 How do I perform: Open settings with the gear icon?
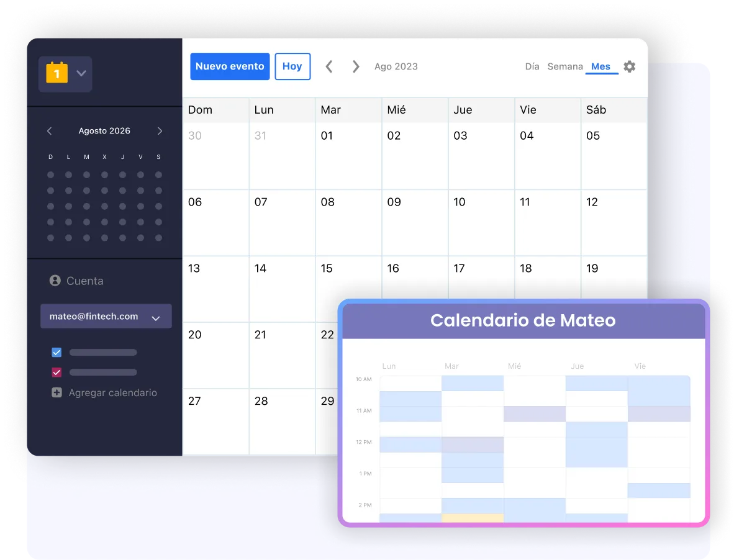click(x=629, y=66)
